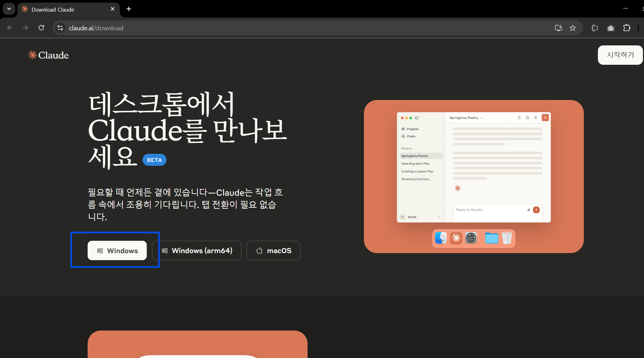Click the star icon in the mockup header

(x=527, y=118)
